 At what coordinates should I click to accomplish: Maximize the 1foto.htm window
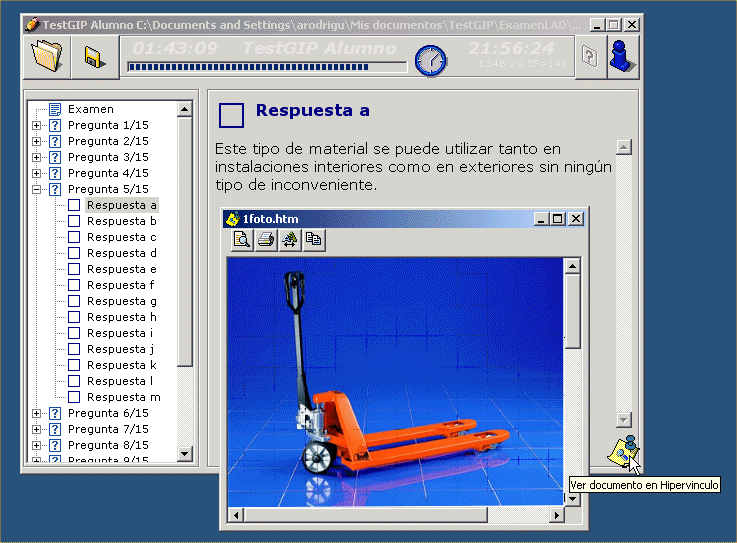click(558, 219)
